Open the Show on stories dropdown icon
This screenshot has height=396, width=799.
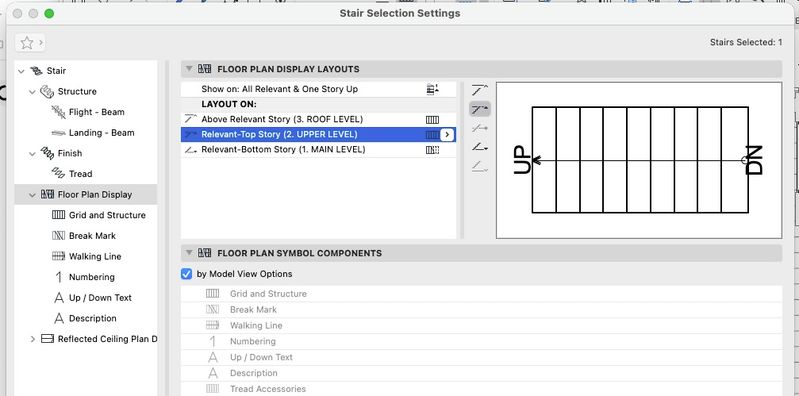[433, 89]
